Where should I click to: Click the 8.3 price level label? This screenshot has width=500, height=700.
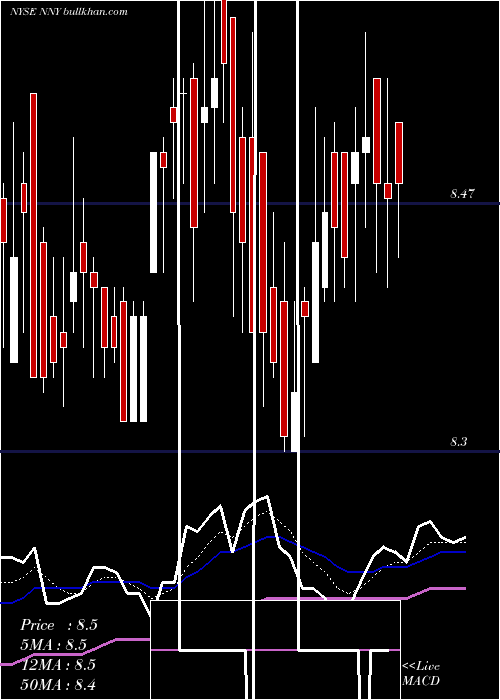tap(458, 442)
